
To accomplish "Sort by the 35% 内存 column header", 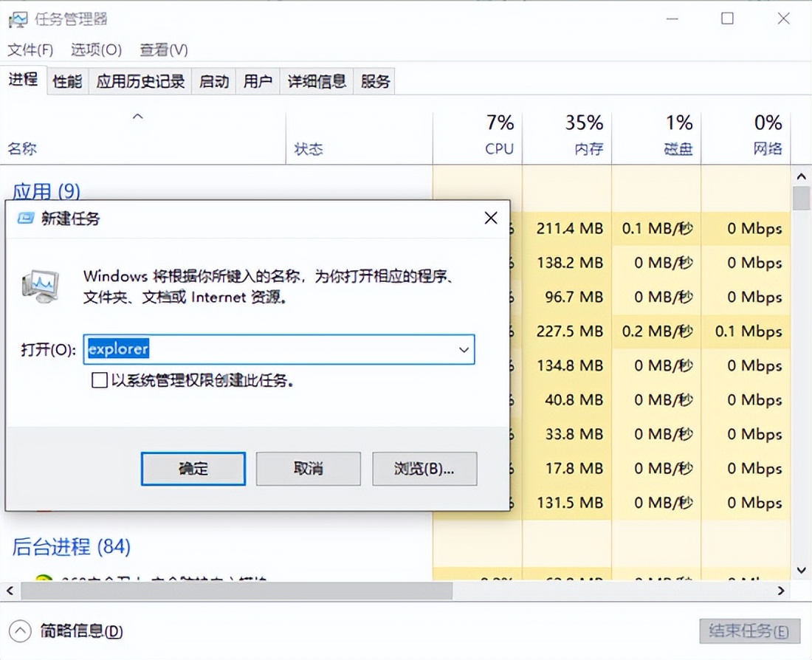I will 567,136.
